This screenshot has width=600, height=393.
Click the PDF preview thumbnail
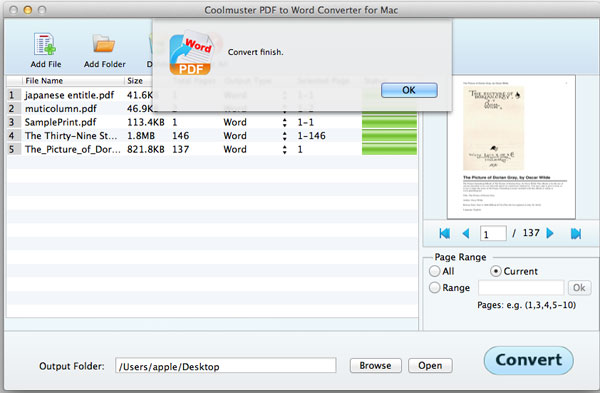(511, 147)
